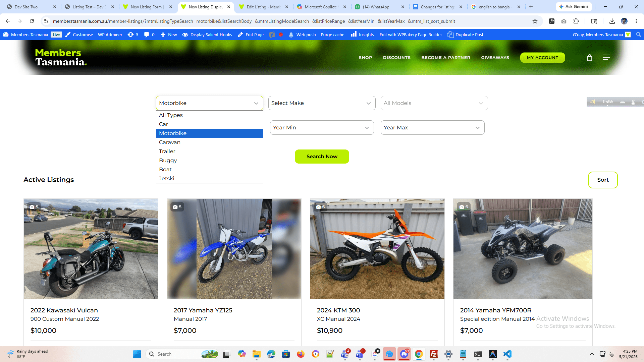Select Boat from the type list
This screenshot has height=362, width=644.
[210, 170]
